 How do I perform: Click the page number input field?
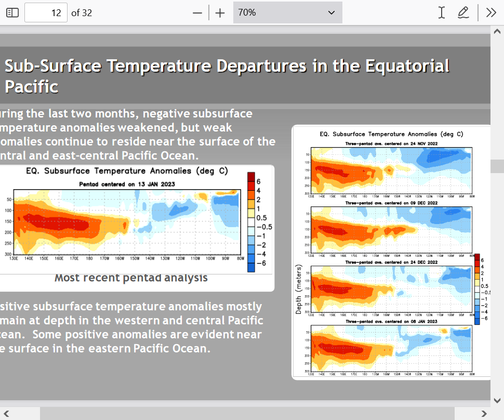(x=46, y=12)
